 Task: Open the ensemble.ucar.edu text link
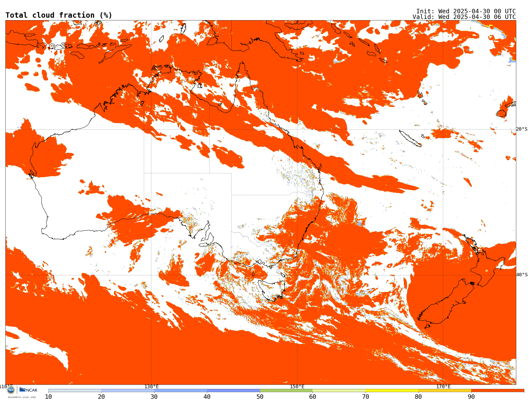(x=22, y=397)
